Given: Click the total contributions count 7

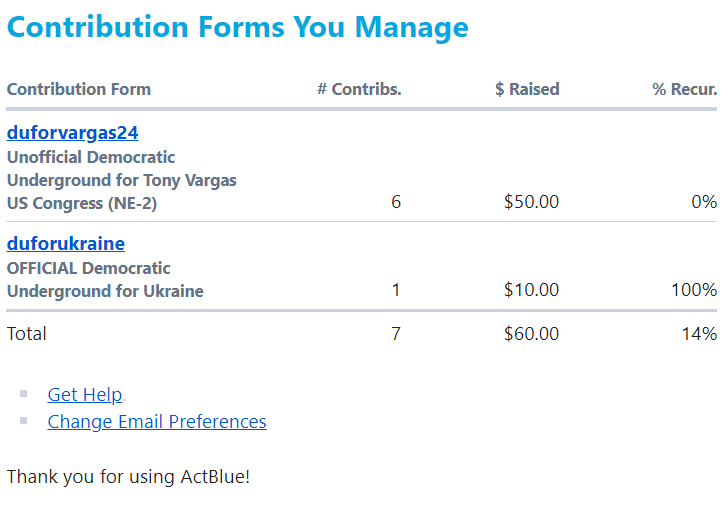Looking at the screenshot, I should click(x=396, y=334).
